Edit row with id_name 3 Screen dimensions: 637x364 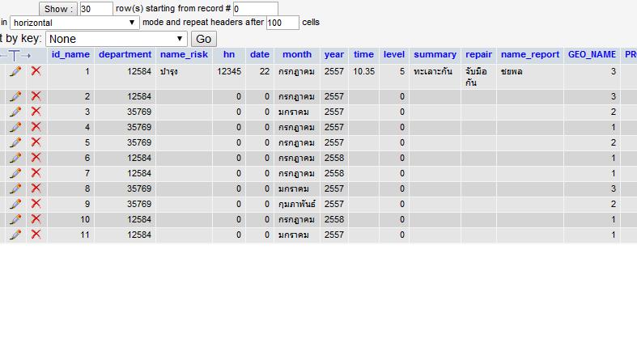(15, 112)
